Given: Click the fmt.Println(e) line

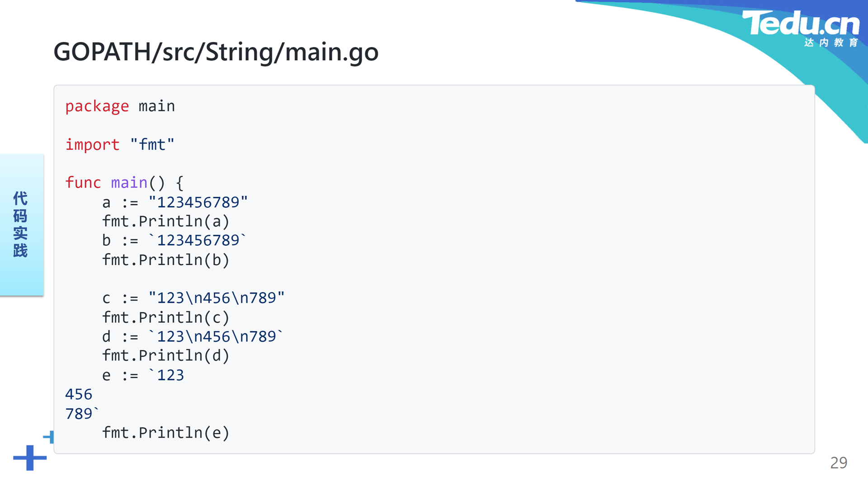Looking at the screenshot, I should [x=166, y=433].
